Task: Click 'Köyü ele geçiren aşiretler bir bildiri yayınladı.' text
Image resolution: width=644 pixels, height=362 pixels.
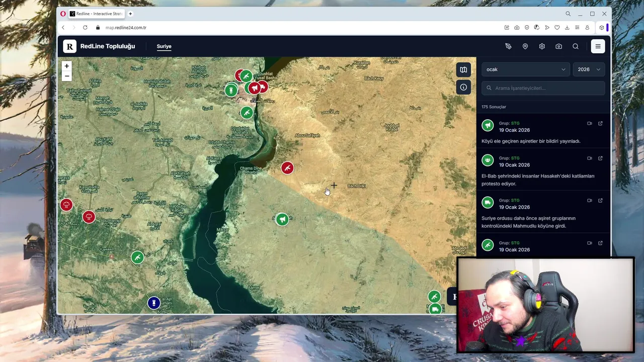Action: pos(531,141)
